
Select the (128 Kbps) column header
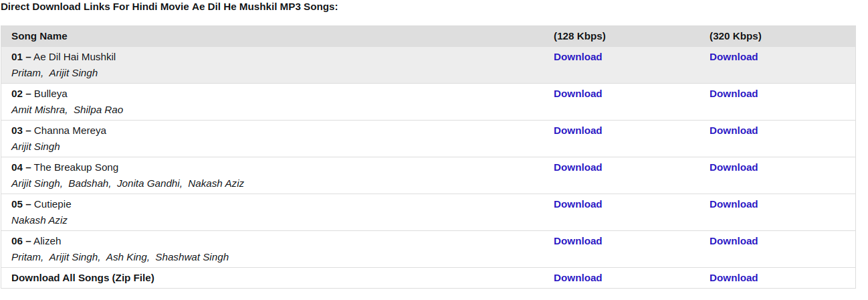click(580, 36)
